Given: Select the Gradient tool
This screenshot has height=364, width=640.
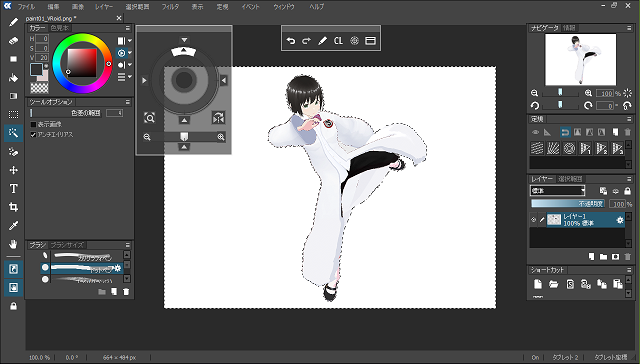Looking at the screenshot, I should 13,96.
